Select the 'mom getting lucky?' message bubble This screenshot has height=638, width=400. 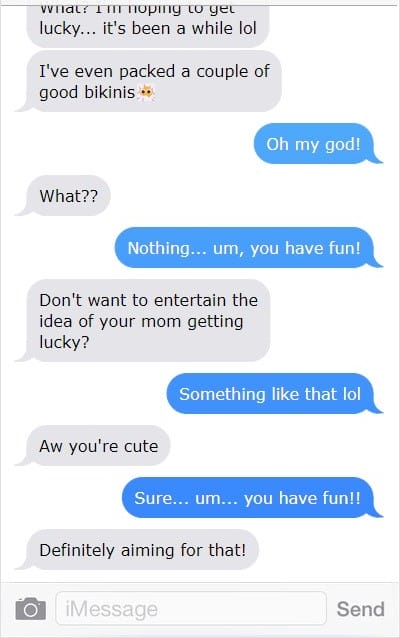(x=148, y=321)
